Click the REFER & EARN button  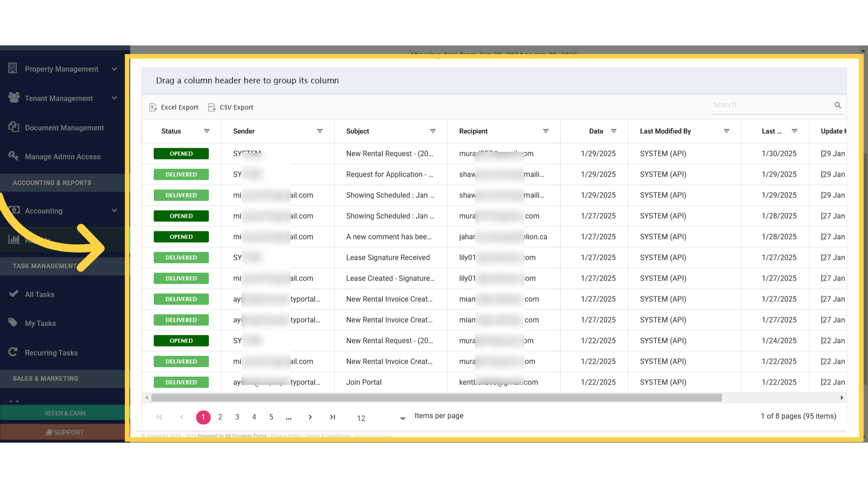point(65,413)
